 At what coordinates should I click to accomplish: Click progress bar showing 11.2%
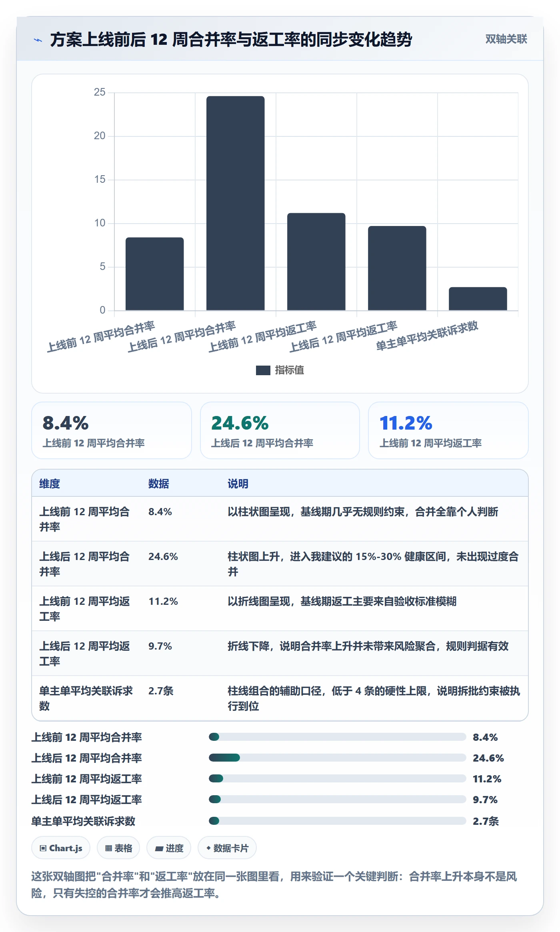coord(337,778)
